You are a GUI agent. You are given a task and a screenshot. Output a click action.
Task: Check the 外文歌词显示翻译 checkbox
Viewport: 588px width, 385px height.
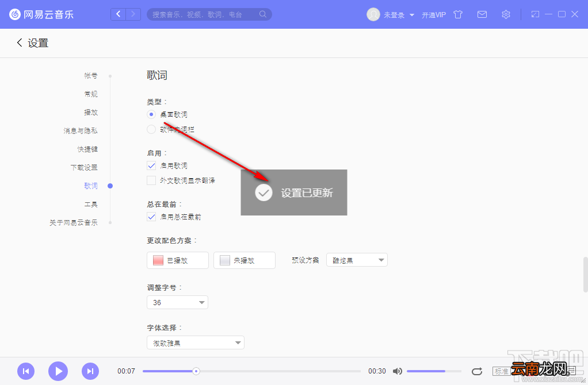coord(151,180)
